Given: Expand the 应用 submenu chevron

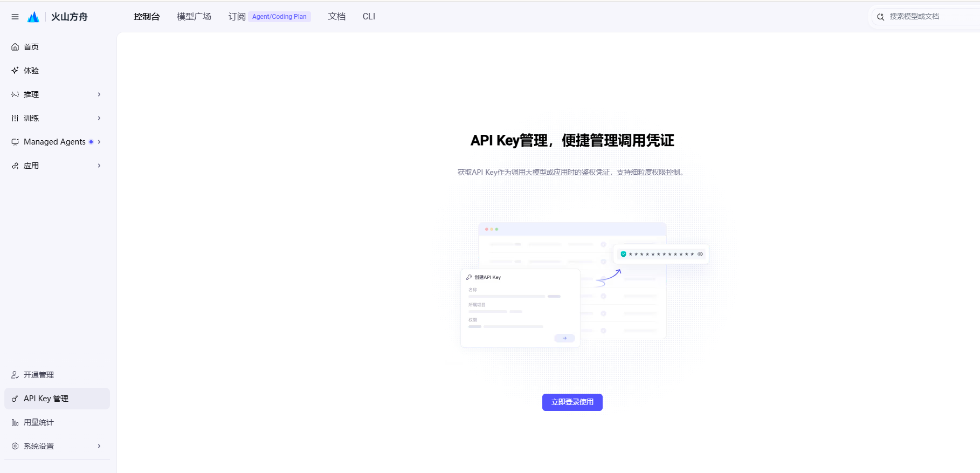Looking at the screenshot, I should 99,166.
